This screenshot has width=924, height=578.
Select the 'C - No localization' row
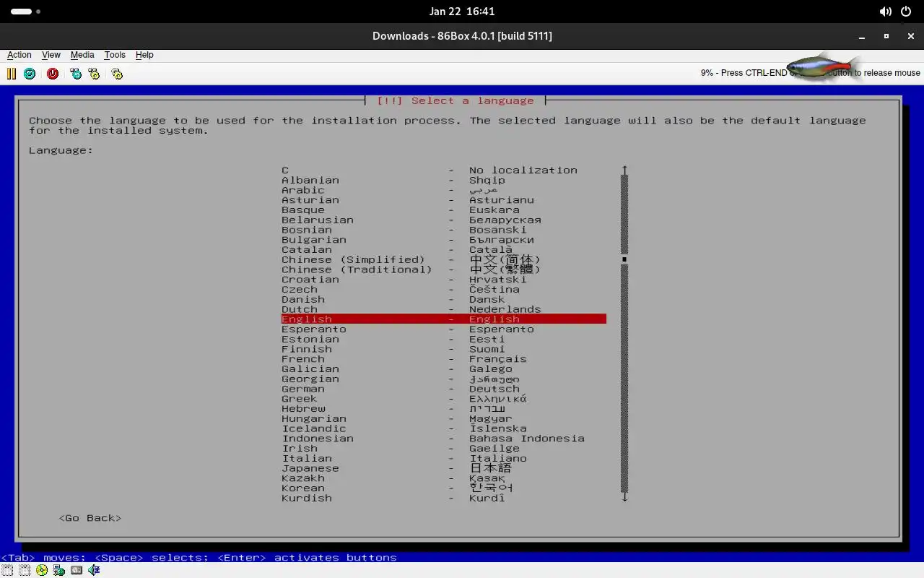coord(444,171)
